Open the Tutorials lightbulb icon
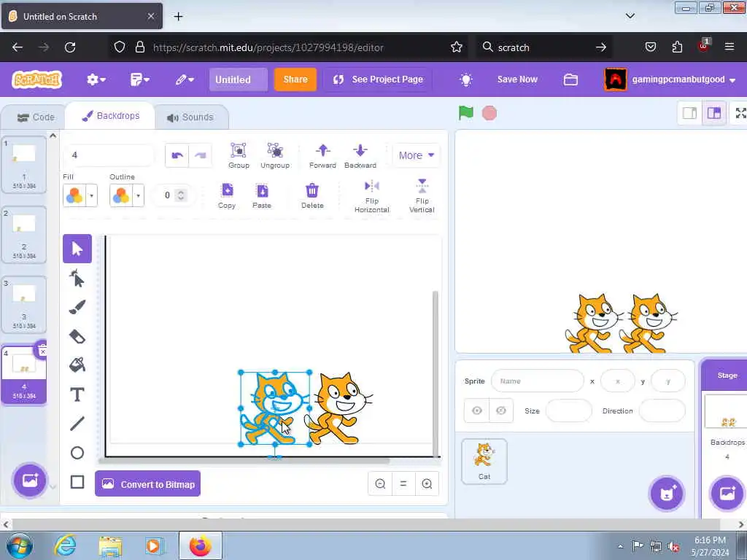The height and width of the screenshot is (560, 747). pyautogui.click(x=466, y=79)
